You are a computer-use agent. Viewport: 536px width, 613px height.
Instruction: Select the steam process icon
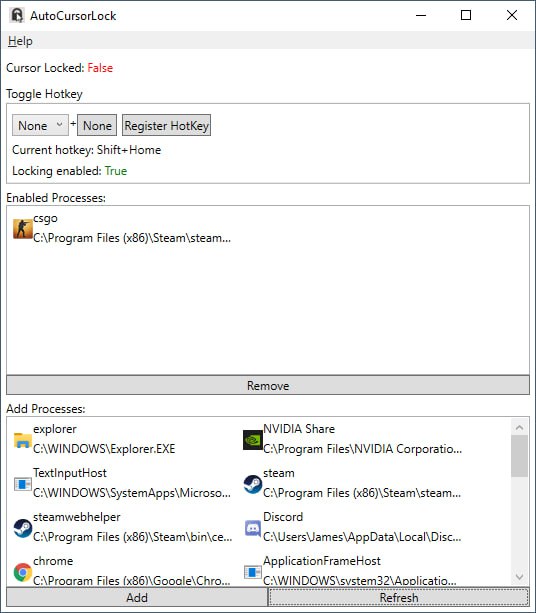253,484
